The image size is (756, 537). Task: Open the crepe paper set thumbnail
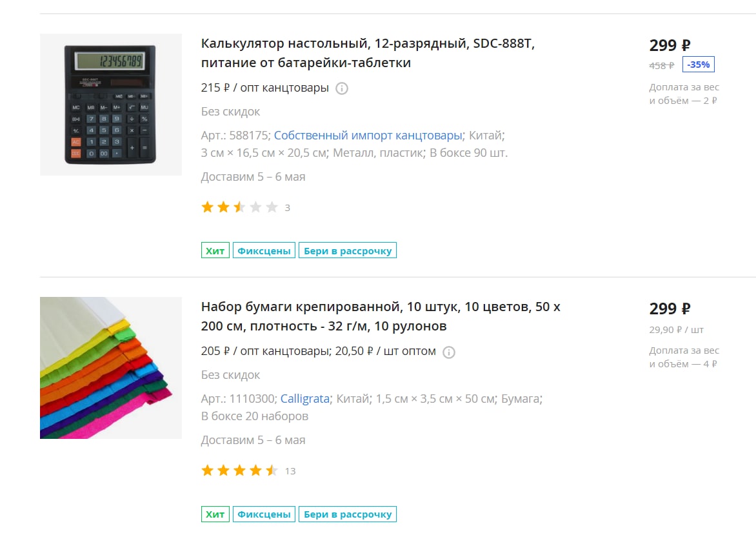(x=111, y=368)
